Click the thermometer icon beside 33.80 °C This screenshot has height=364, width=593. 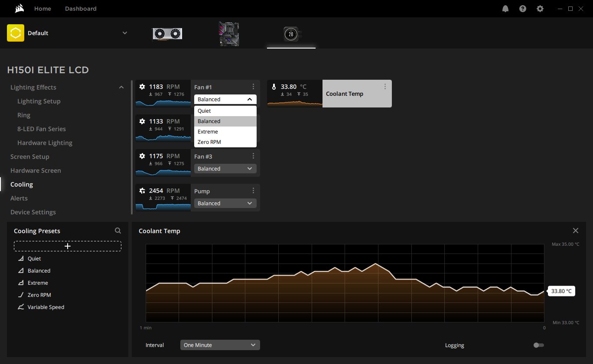(x=274, y=87)
